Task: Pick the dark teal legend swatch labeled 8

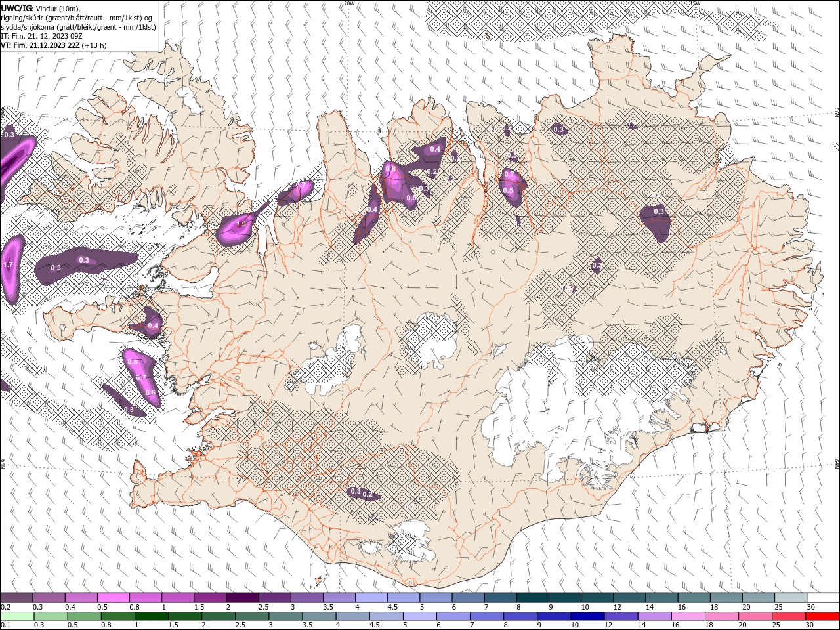Action: coord(532,598)
